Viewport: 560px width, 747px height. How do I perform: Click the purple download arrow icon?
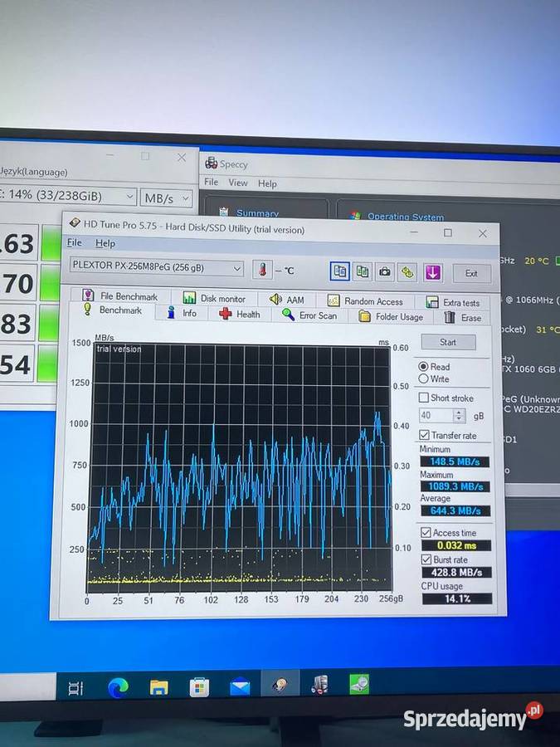point(432,271)
